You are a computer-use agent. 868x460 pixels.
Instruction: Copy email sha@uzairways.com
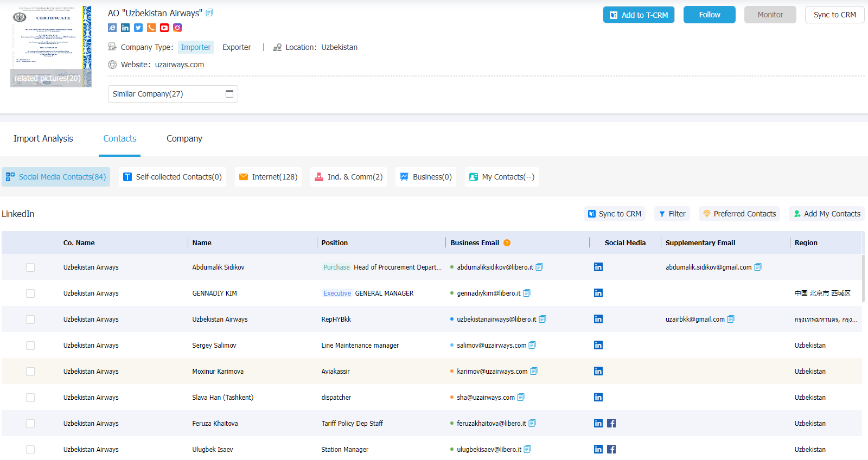click(521, 397)
